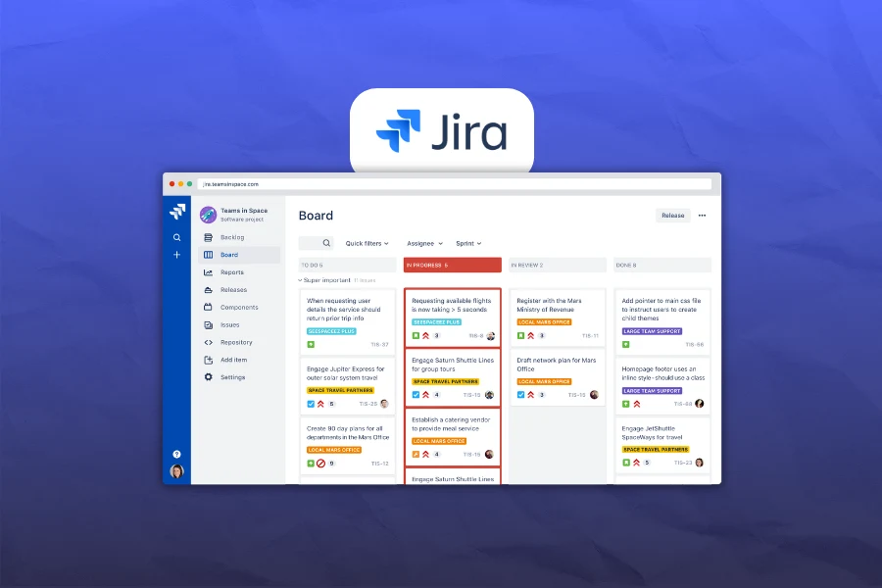Viewport: 882px width, 588px height.
Task: Click the blocked red circle on TIS-12 card
Action: (320, 464)
